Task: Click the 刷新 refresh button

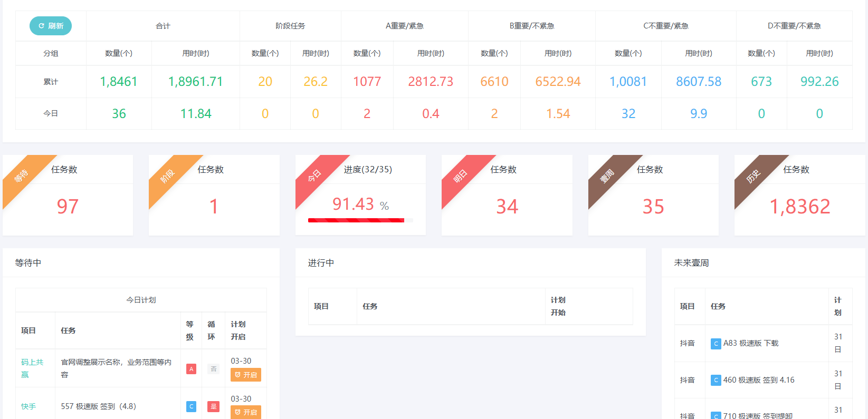Action: pyautogui.click(x=51, y=26)
